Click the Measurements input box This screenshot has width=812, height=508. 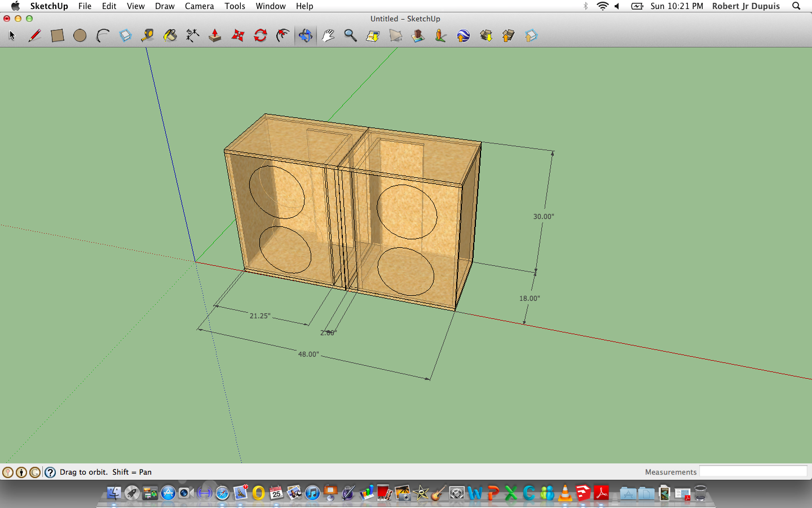[x=753, y=472]
